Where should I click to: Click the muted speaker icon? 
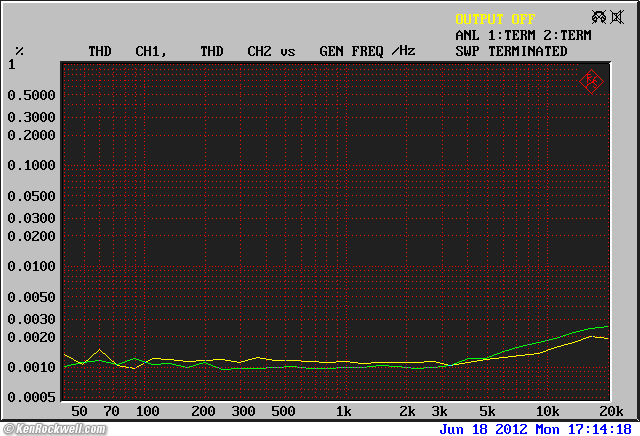[x=617, y=17]
